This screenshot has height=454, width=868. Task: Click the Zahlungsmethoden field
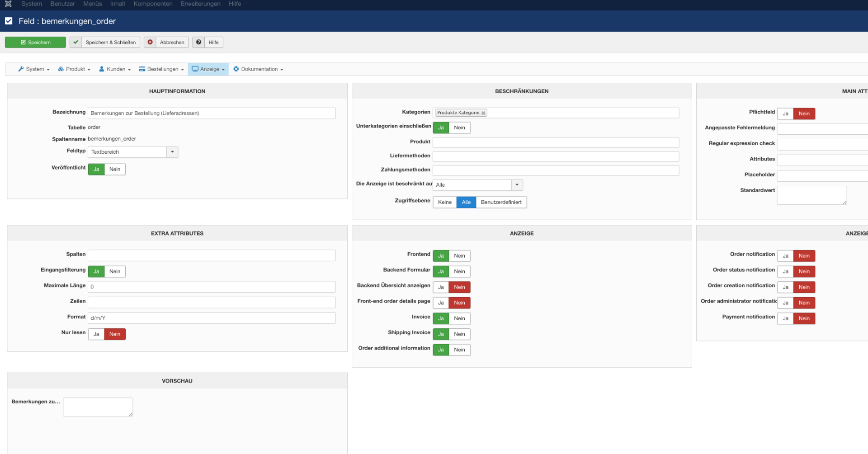556,170
